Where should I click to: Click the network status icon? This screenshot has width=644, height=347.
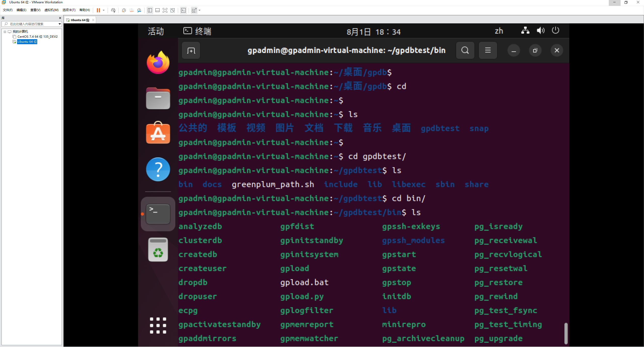[x=525, y=31]
